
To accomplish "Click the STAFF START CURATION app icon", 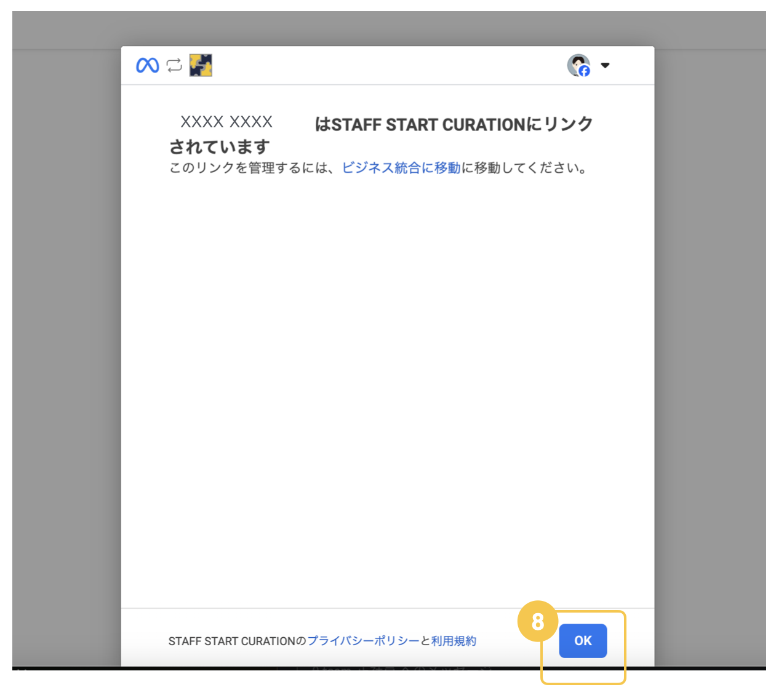I will pos(201,65).
